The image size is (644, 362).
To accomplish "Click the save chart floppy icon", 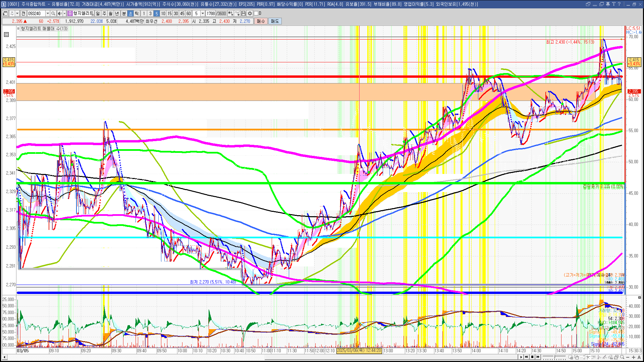I will click(x=244, y=13).
